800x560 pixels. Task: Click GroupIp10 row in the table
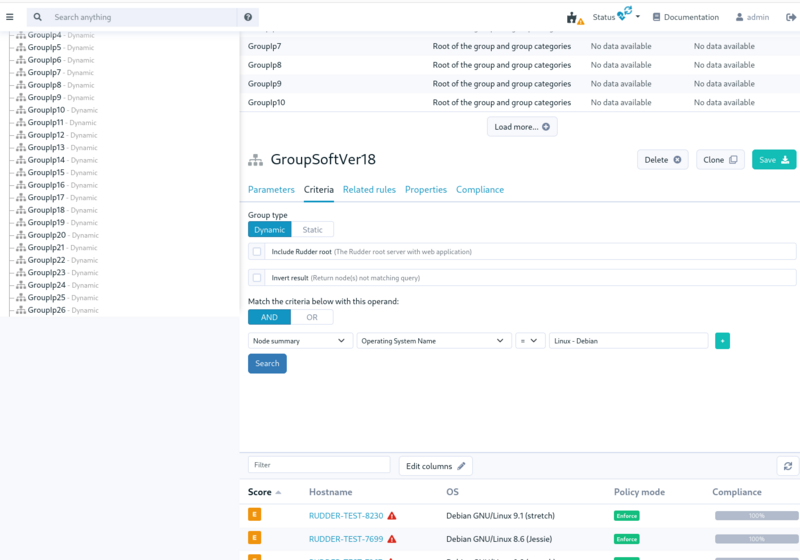point(520,103)
